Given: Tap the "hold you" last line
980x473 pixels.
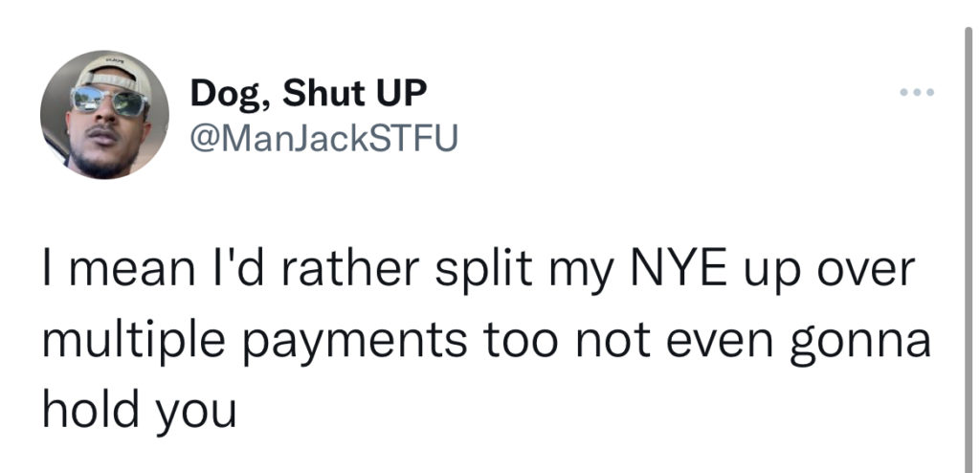Looking at the screenshot, I should [x=137, y=408].
